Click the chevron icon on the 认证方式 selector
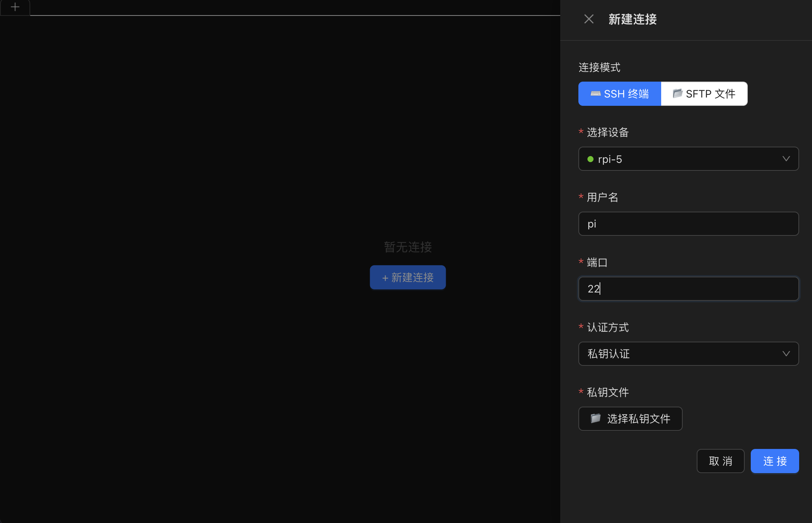 click(x=786, y=354)
